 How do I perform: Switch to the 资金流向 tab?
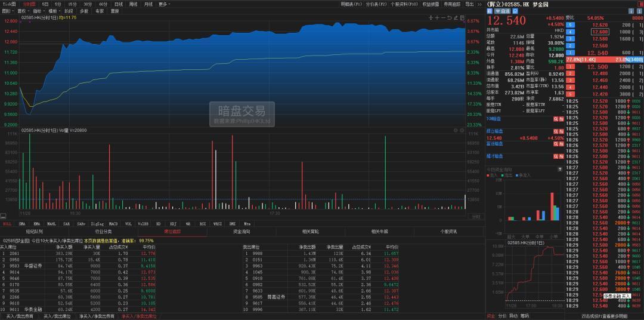(x=241, y=232)
